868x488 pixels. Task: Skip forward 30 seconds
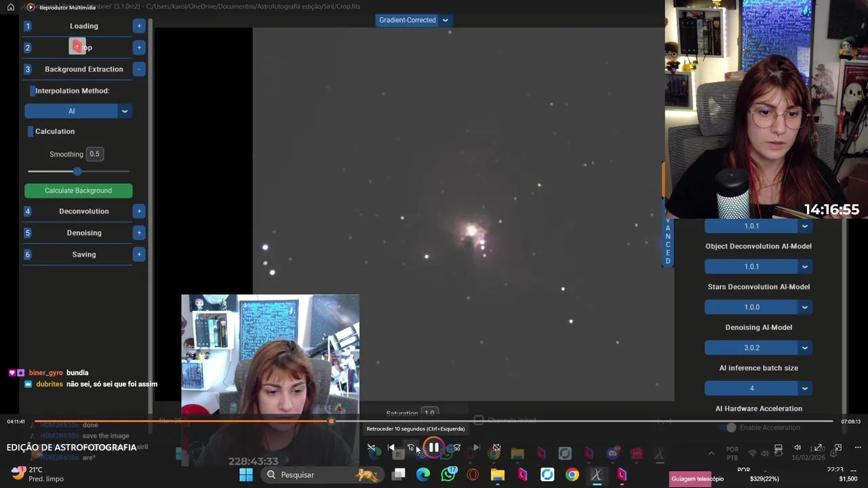pos(456,447)
